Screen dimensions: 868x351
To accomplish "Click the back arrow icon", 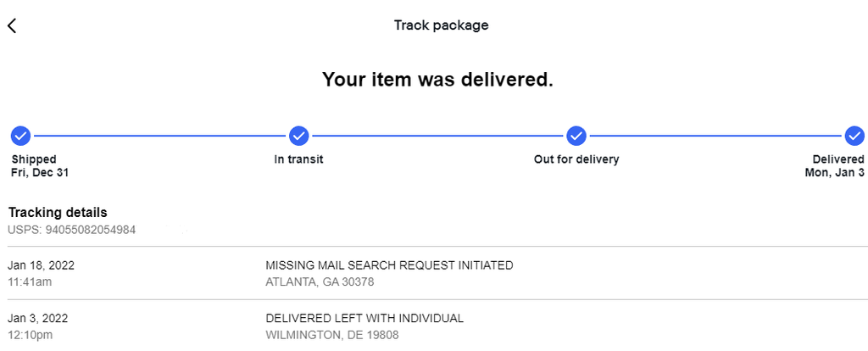I will (12, 25).
